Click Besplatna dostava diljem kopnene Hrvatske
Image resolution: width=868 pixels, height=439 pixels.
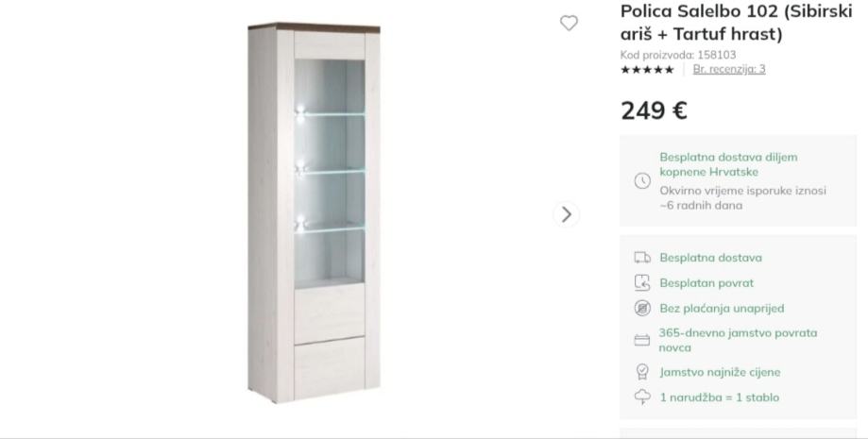point(728,164)
